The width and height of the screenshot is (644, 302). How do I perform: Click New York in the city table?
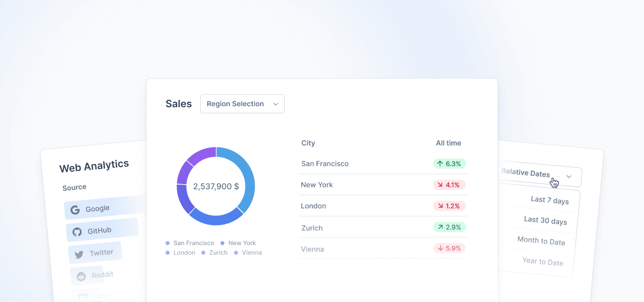pos(317,185)
